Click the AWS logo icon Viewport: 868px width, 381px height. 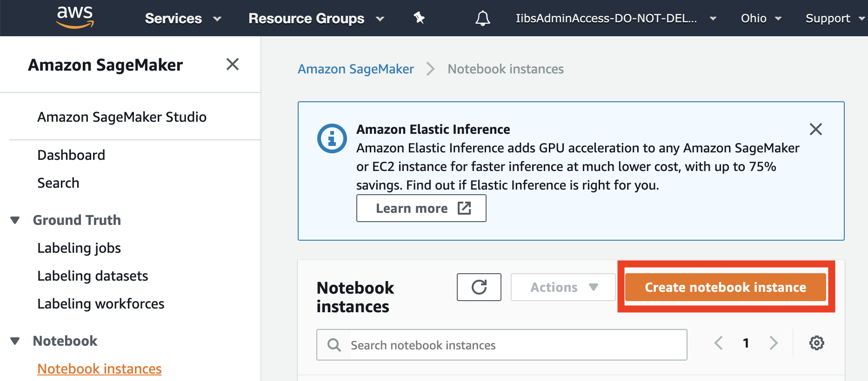click(x=75, y=18)
